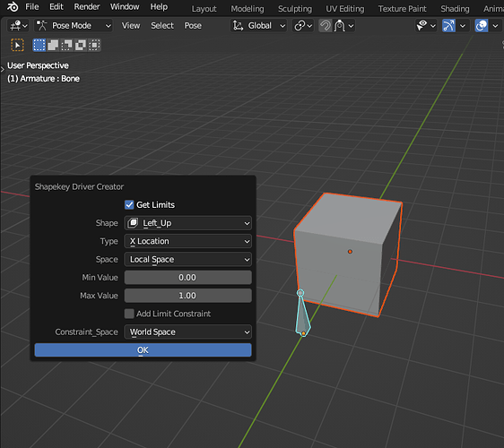Open the View menu in viewport header
Screen dimensions: 504x448
(x=131, y=26)
